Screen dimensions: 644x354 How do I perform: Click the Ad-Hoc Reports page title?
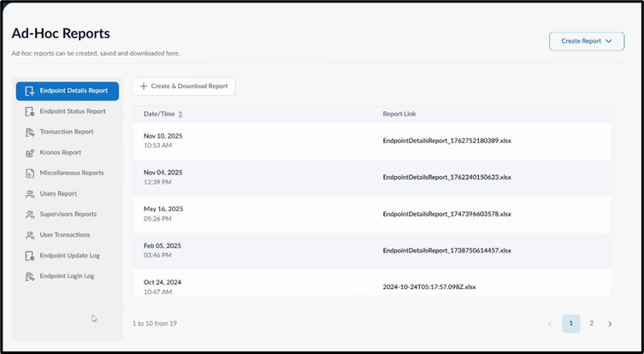click(x=61, y=33)
